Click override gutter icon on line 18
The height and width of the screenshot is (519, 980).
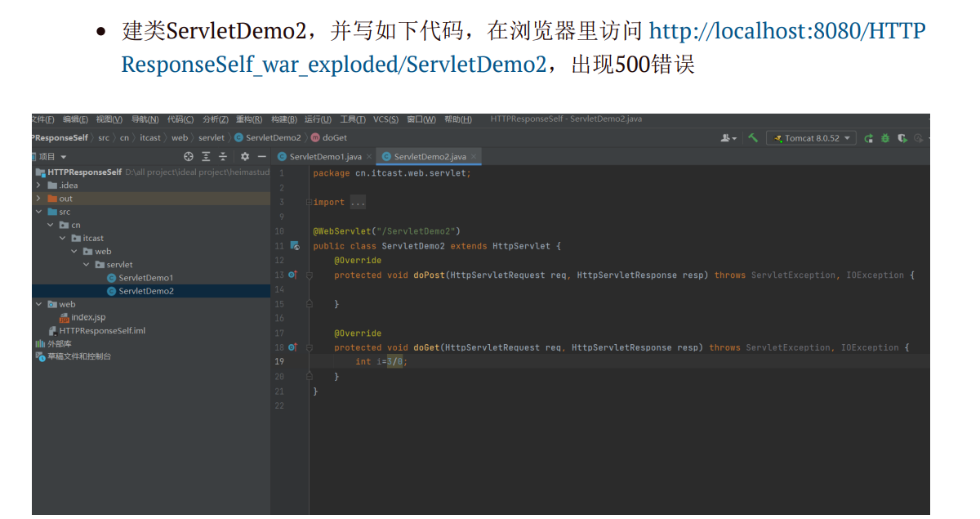(x=292, y=347)
